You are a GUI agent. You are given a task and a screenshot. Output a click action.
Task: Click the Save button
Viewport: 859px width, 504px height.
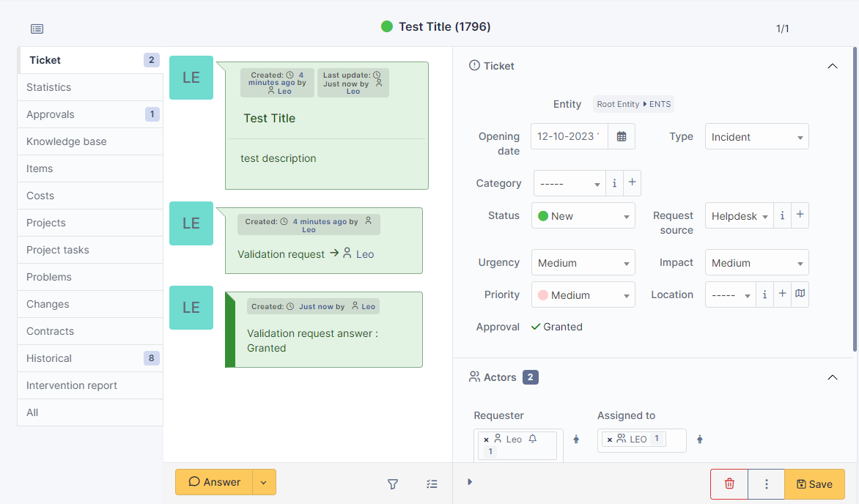[x=815, y=483]
